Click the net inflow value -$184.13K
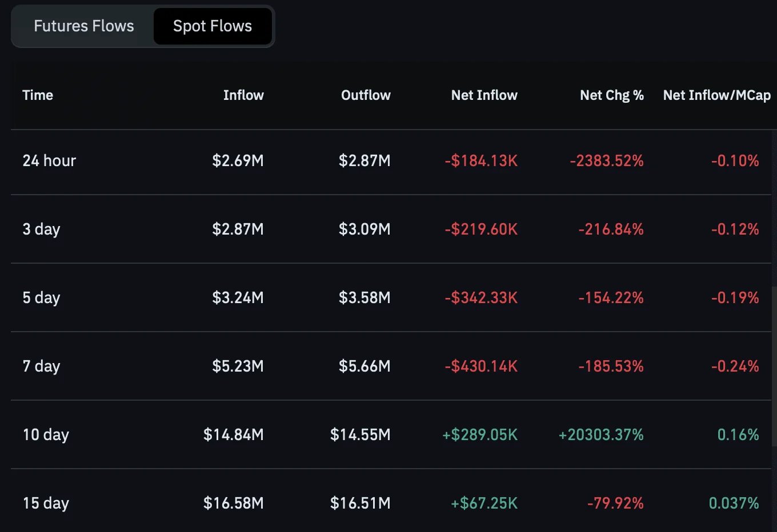Screen dimensions: 777x532 [481, 161]
